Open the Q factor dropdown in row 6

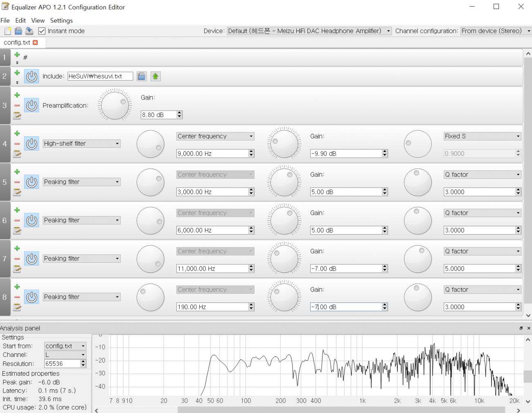point(482,213)
